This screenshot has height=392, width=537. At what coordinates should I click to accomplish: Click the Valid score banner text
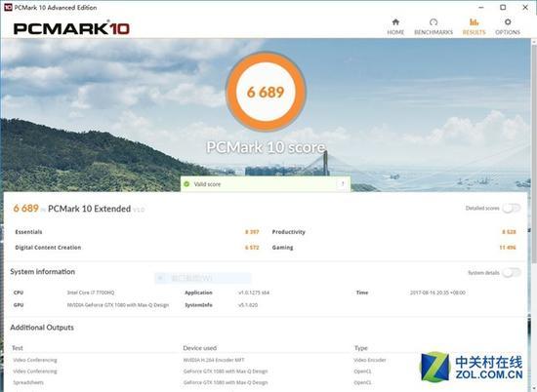point(208,184)
